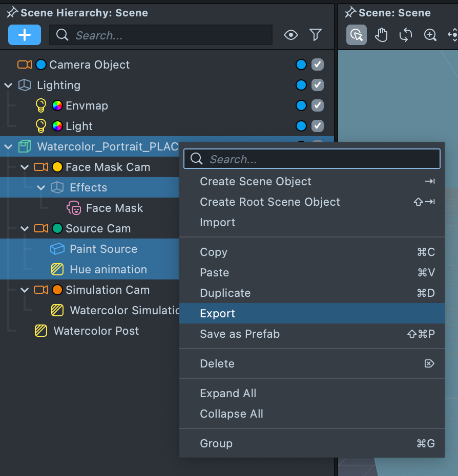
Task: Toggle the Light object's checkbox
Action: pyautogui.click(x=318, y=126)
